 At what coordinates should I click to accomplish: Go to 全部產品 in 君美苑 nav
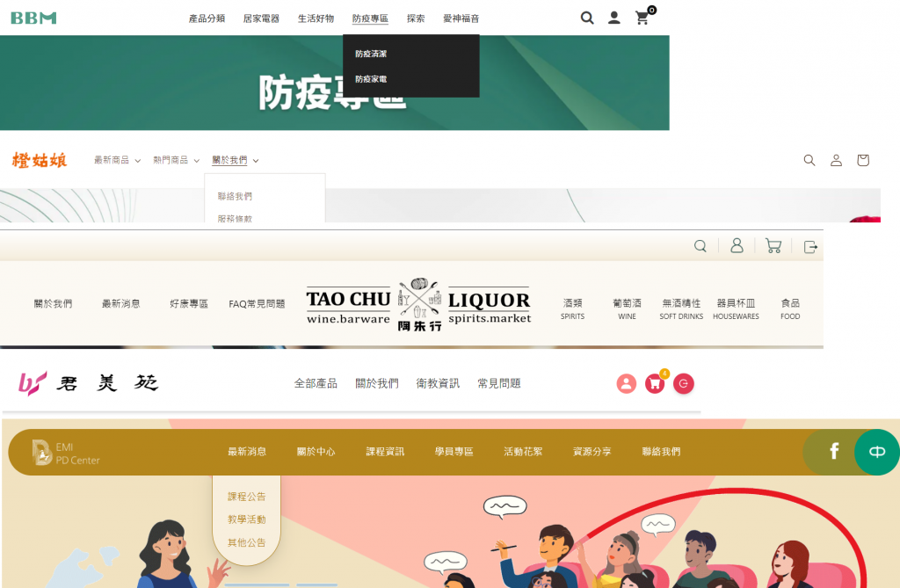(316, 383)
